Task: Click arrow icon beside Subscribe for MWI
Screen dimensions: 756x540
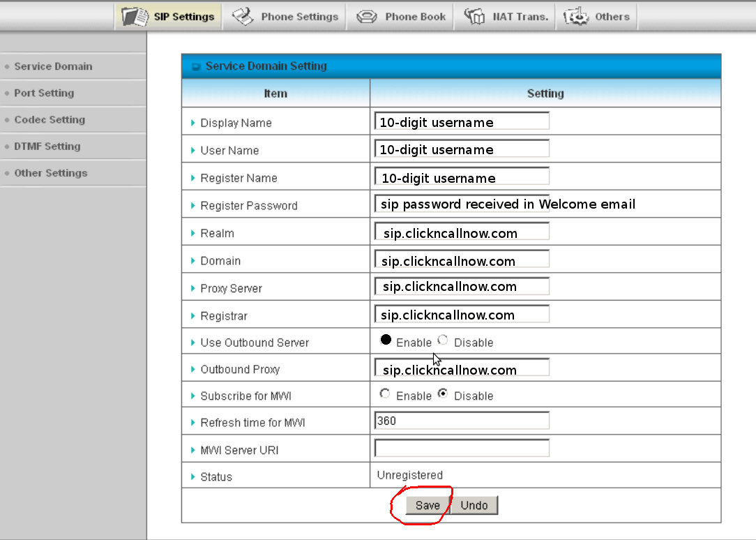Action: [193, 396]
